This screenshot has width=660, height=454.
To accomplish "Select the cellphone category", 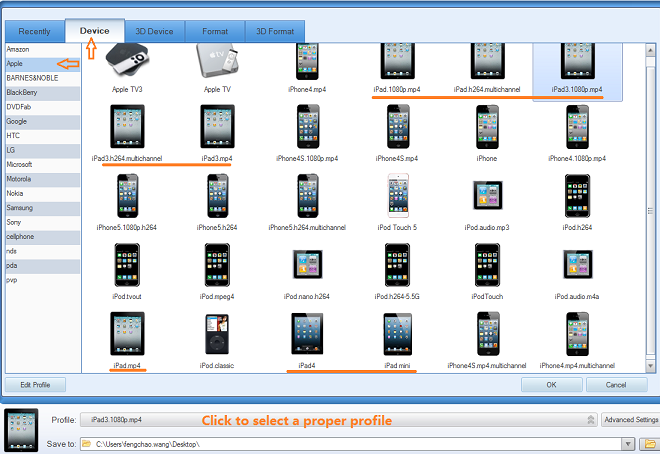I will pos(43,237).
